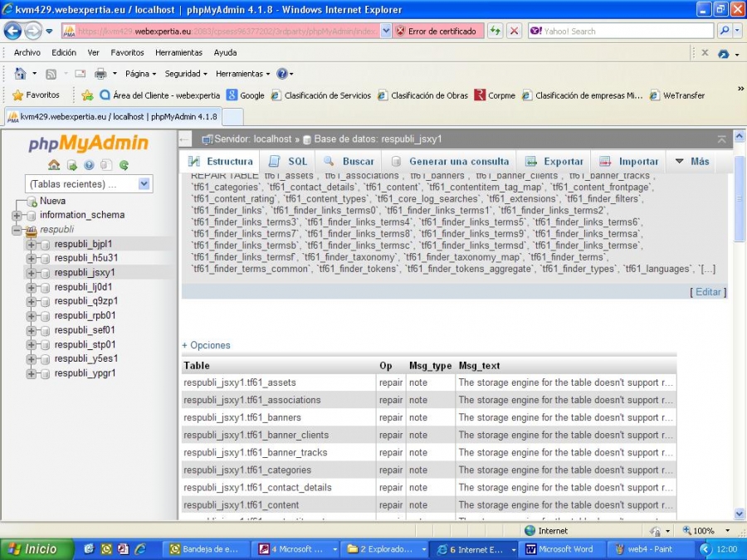Open the Generar una consulta tab
This screenshot has height=560, width=747.
450,162
